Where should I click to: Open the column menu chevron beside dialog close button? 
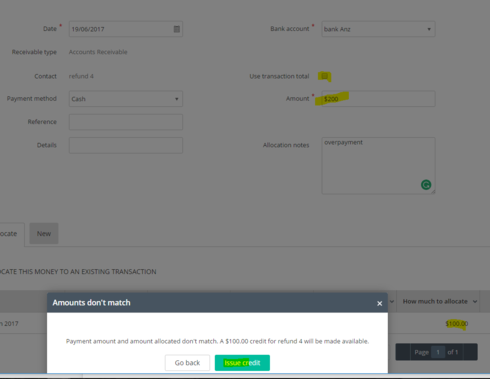[392, 301]
